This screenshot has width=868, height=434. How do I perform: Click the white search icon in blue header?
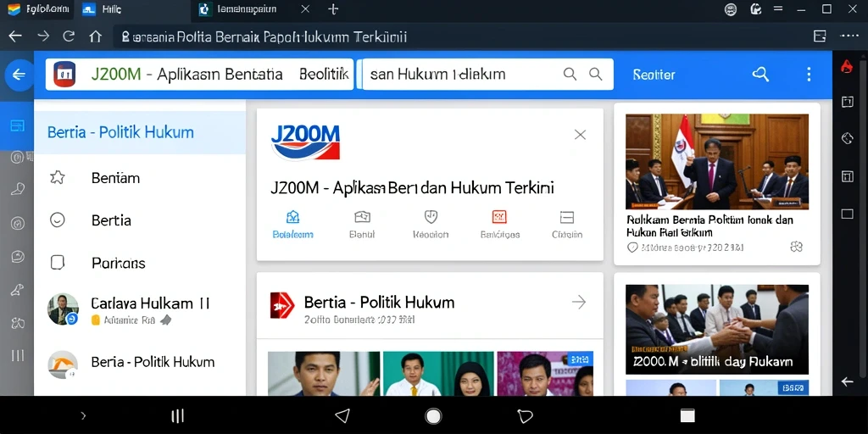(760, 75)
